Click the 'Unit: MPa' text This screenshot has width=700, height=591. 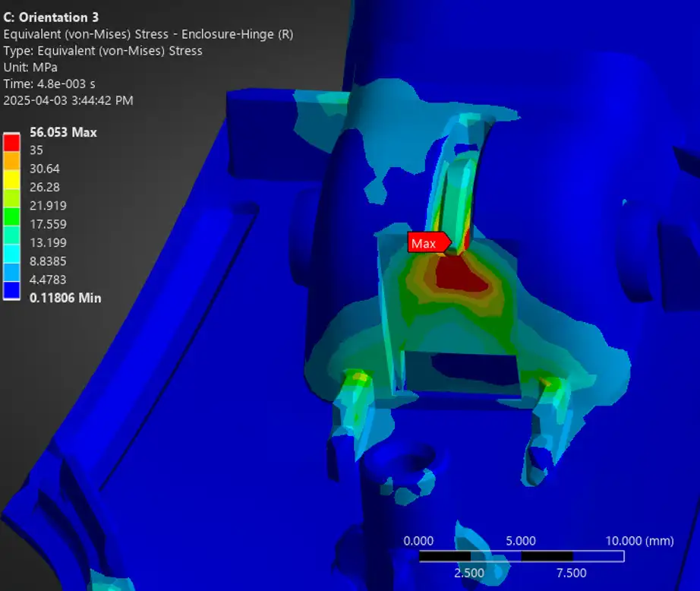point(30,68)
